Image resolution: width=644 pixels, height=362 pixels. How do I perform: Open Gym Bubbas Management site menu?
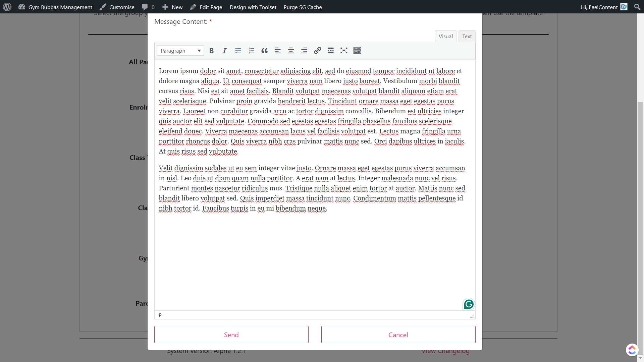[55, 7]
